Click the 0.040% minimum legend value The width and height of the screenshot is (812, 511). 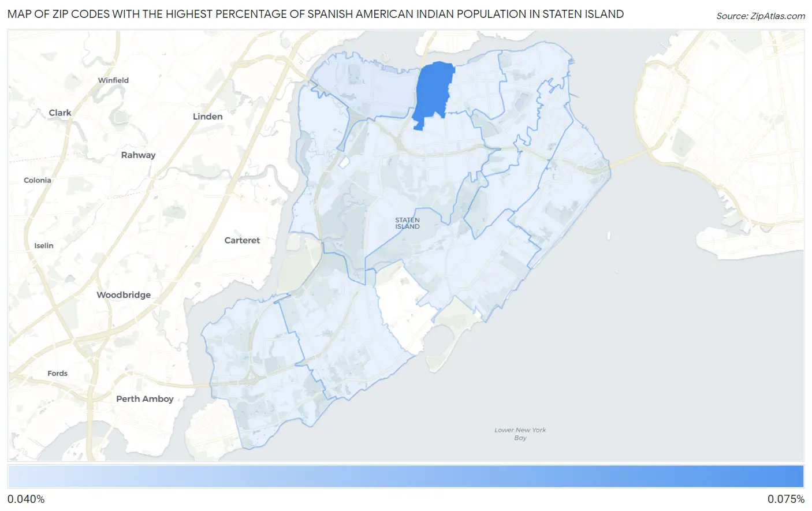coord(26,499)
